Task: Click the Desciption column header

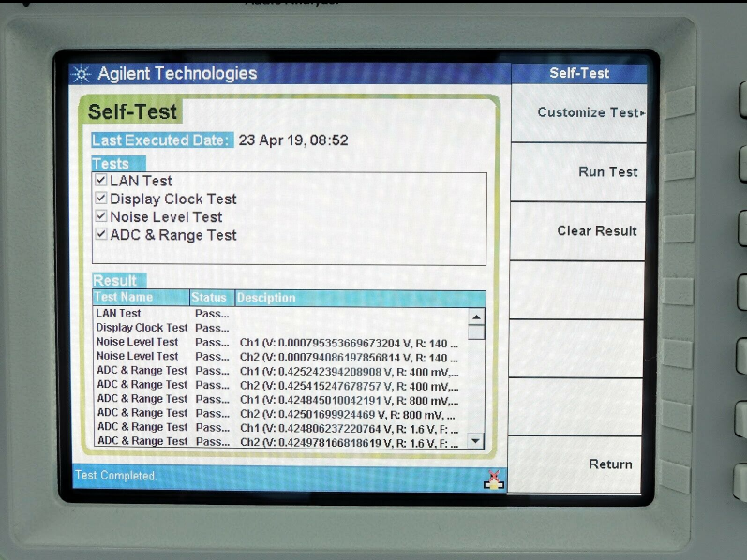Action: 266,298
